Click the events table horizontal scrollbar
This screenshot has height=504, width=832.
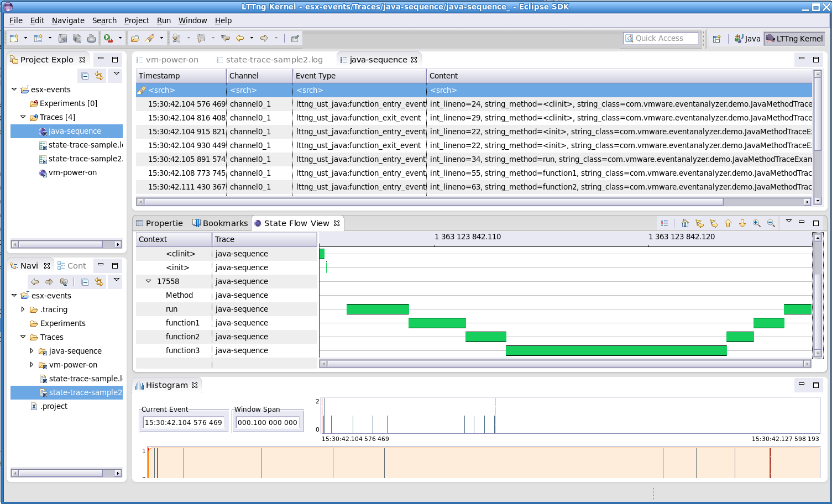tap(474, 202)
